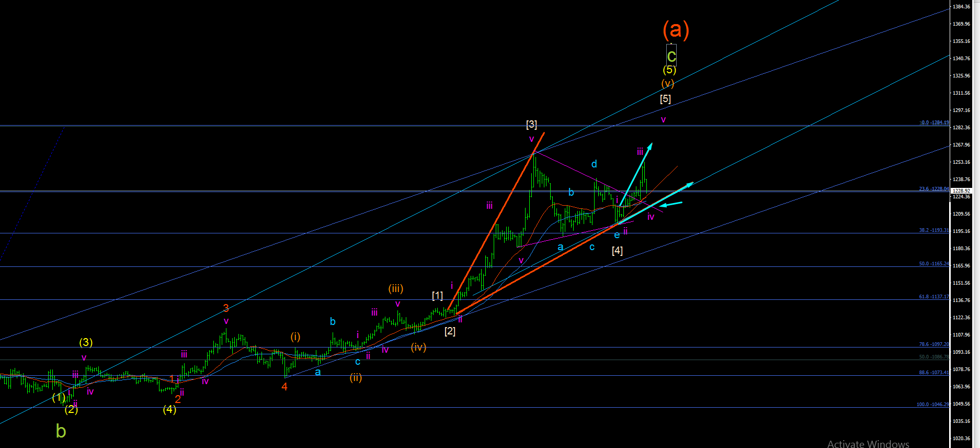The image size is (980, 448).
Task: Click the white [4] wave label
Action: tap(617, 251)
